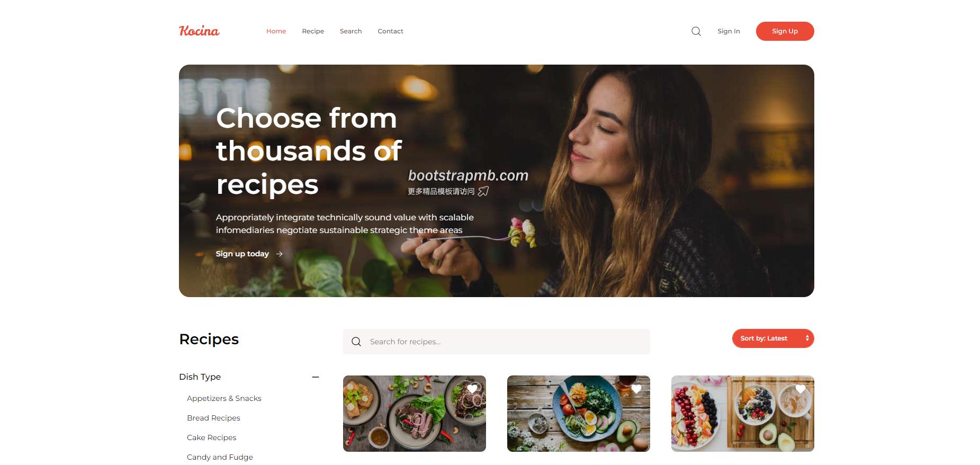Favorite the fruit platter recipe with the heart
This screenshot has height=465, width=980.
click(801, 389)
